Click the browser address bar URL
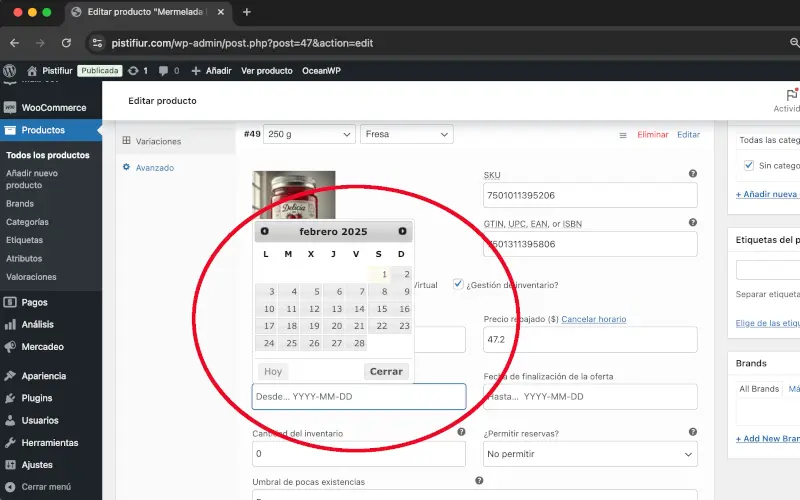The height and width of the screenshot is (500, 800). coord(242,43)
